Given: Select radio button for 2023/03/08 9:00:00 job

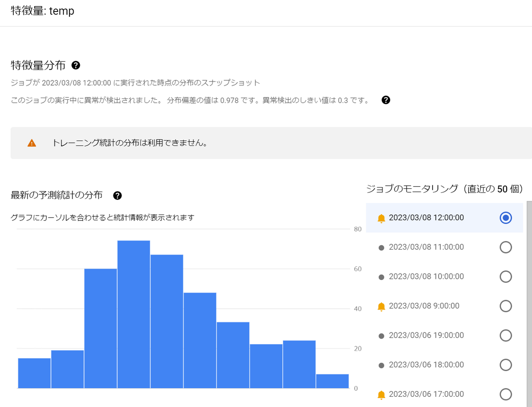Looking at the screenshot, I should coord(506,306).
